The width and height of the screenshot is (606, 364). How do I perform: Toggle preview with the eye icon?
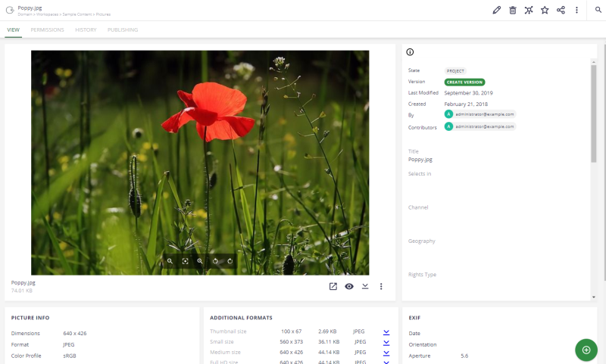click(349, 286)
